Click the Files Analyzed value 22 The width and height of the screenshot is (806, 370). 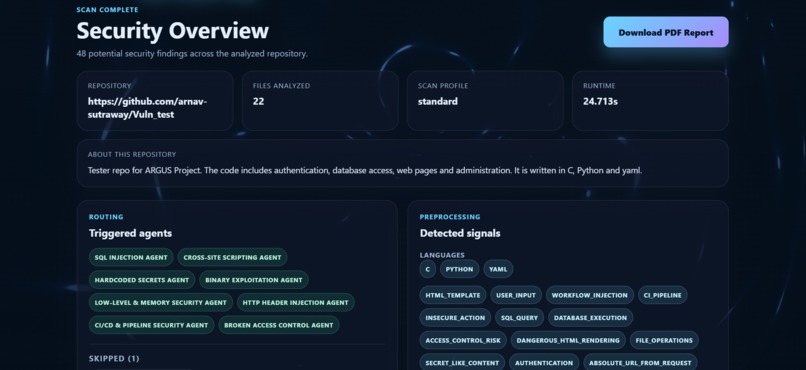tap(259, 101)
